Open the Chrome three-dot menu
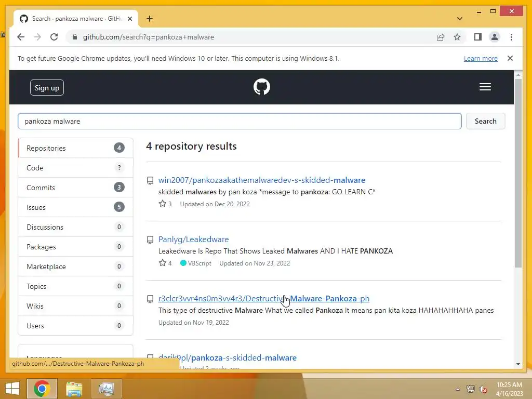532x399 pixels. click(511, 37)
